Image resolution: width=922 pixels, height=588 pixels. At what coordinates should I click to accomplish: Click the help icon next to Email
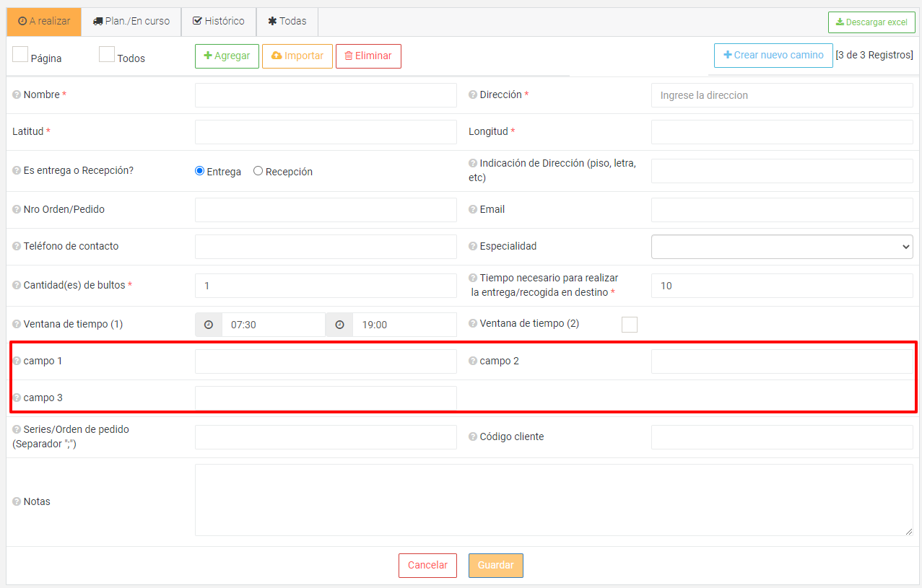pyautogui.click(x=473, y=210)
